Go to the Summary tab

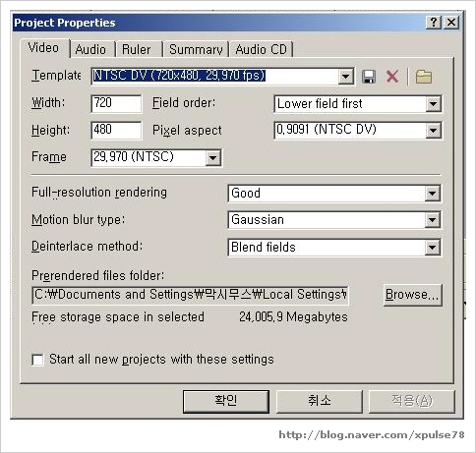point(196,50)
